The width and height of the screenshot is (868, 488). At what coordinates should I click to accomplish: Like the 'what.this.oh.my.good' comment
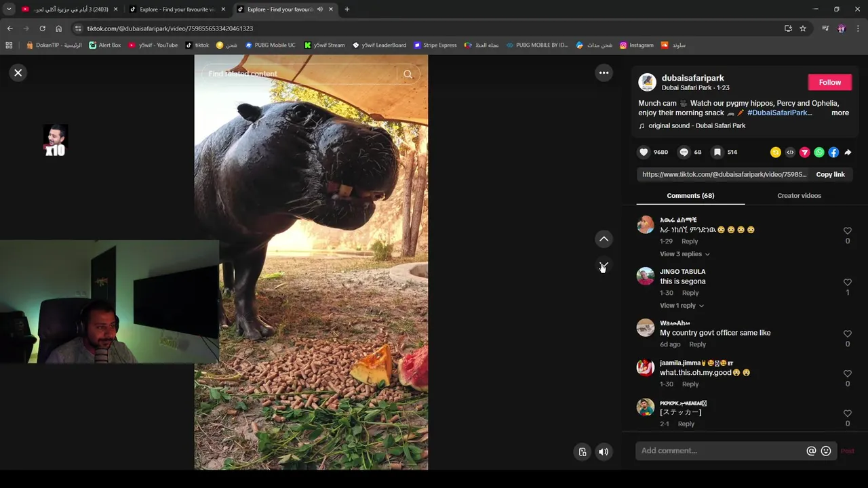click(847, 373)
